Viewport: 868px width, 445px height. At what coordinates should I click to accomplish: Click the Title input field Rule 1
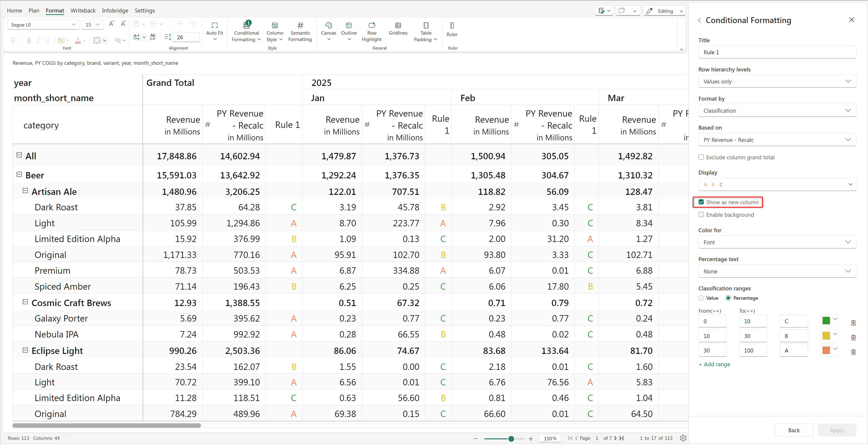[777, 52]
